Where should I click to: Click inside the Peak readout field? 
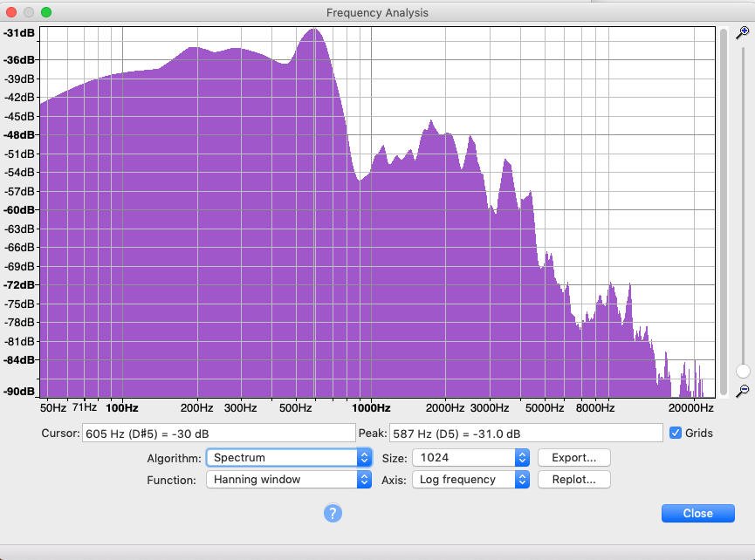525,433
